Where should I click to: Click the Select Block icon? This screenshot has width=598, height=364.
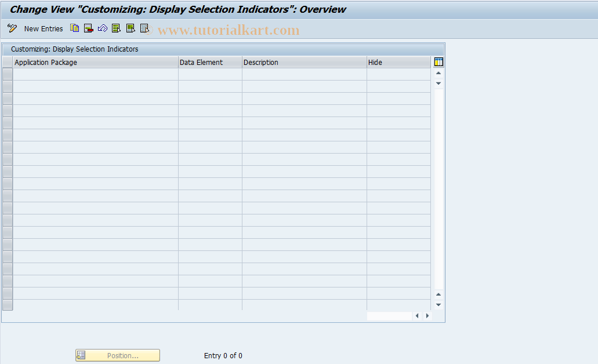[x=131, y=28]
